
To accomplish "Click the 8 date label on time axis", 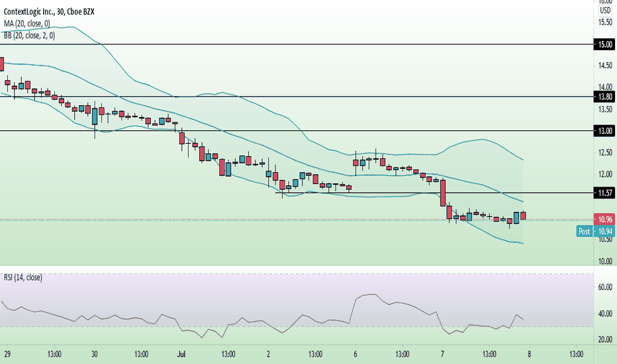I will point(529,354).
